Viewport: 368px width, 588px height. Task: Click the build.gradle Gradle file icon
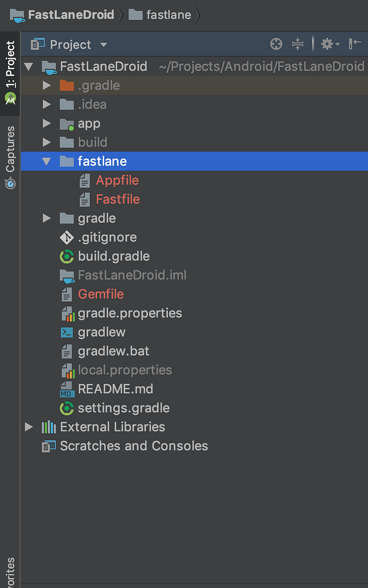(67, 256)
